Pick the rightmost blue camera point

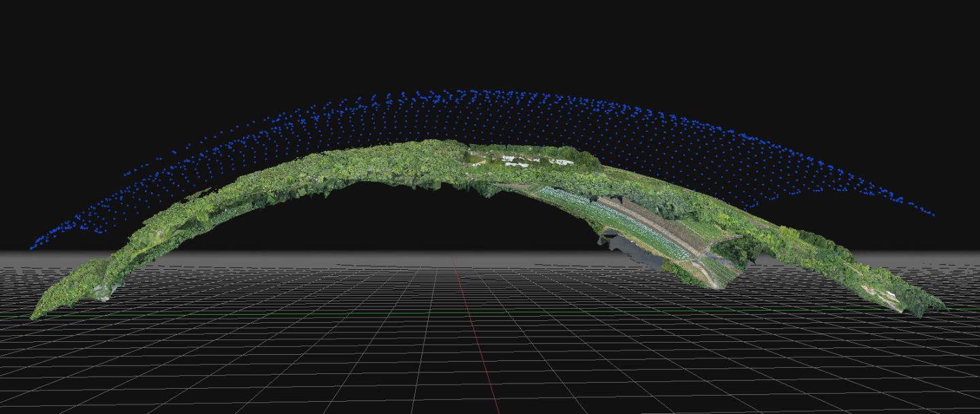[x=932, y=215]
